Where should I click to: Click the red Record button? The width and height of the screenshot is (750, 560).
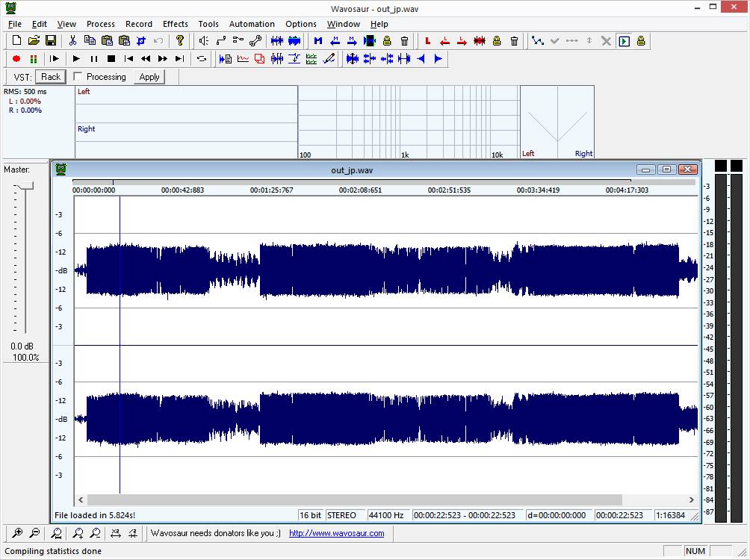16,59
